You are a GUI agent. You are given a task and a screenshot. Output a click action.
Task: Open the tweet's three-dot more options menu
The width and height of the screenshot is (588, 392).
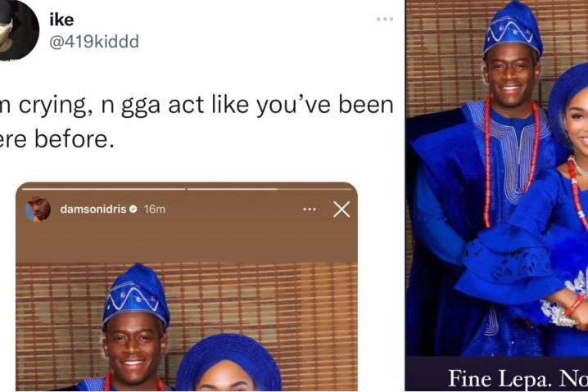click(x=385, y=19)
